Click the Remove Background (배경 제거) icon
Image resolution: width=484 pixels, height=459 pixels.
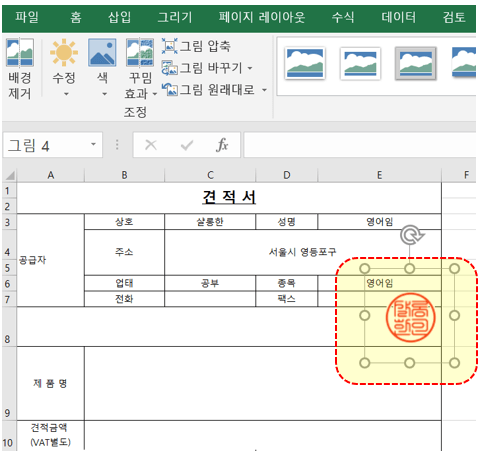click(20, 53)
